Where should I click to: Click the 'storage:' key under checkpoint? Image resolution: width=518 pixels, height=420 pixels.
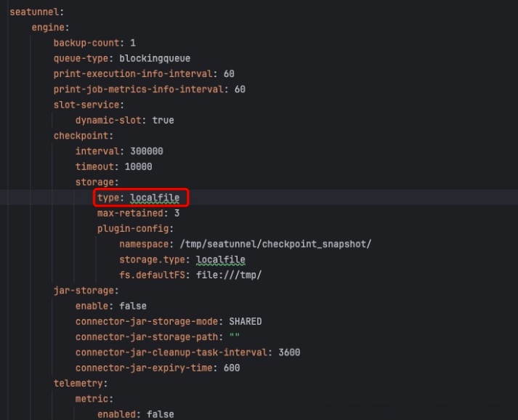click(x=97, y=182)
